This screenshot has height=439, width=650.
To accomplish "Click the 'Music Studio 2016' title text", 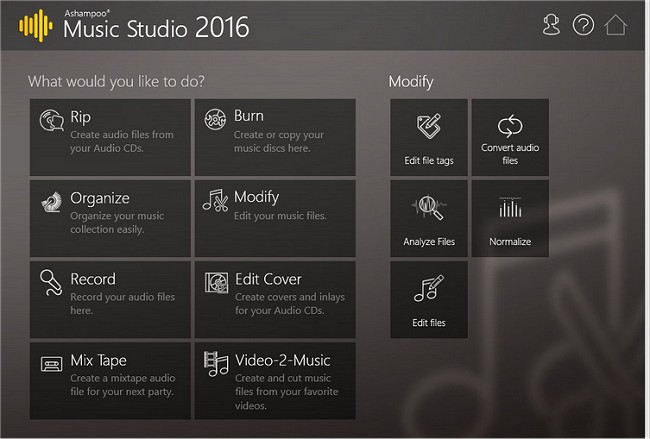I will [156, 28].
